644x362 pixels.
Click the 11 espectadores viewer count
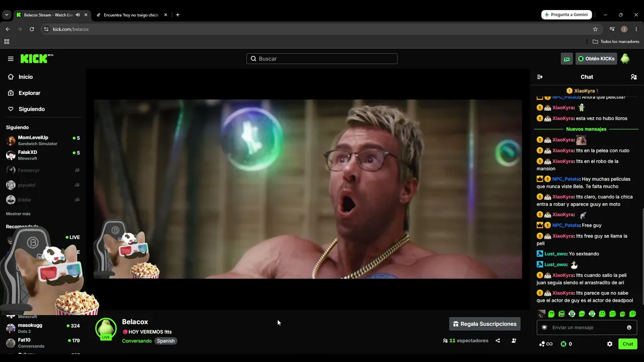click(x=465, y=340)
